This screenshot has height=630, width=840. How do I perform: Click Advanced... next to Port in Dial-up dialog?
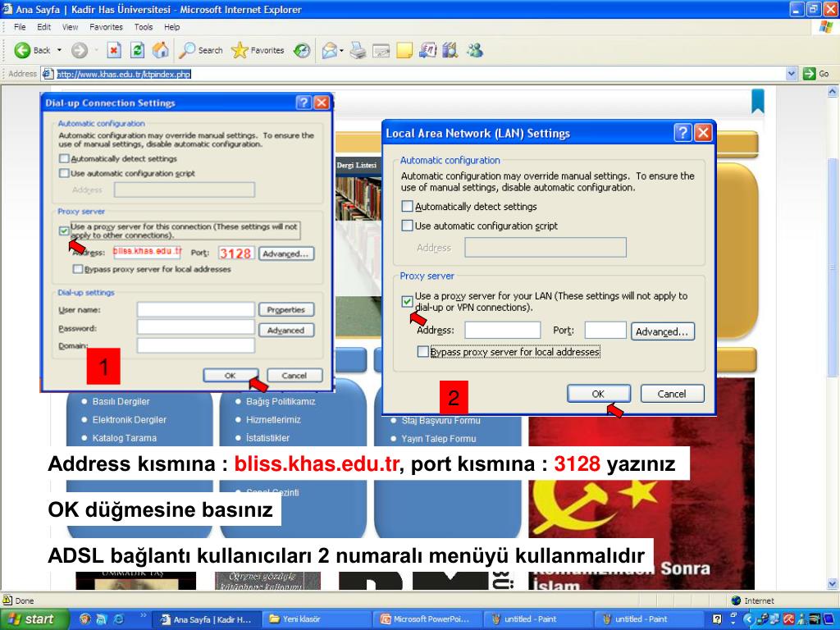(286, 253)
